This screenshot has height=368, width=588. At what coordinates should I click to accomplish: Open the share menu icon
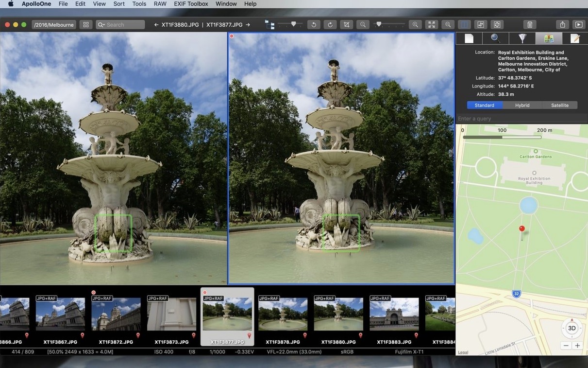tap(562, 25)
